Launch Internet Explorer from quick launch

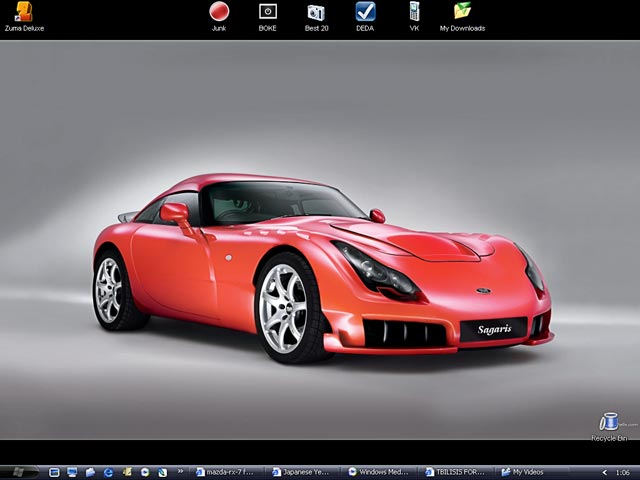108,473
